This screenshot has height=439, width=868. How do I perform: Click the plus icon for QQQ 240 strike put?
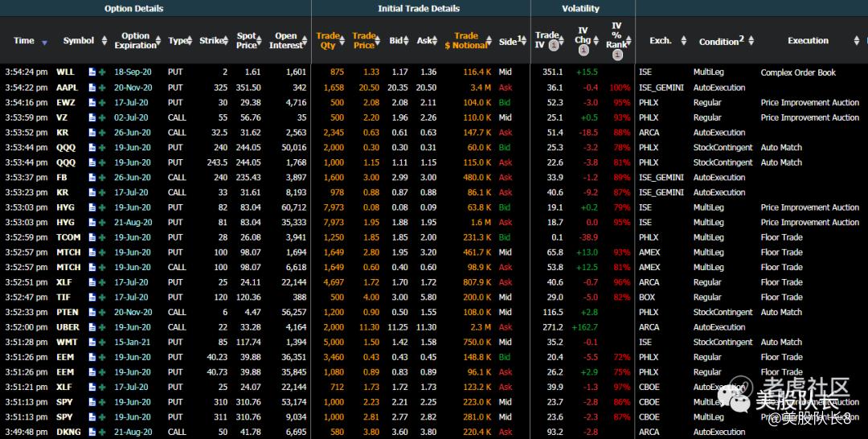point(102,147)
